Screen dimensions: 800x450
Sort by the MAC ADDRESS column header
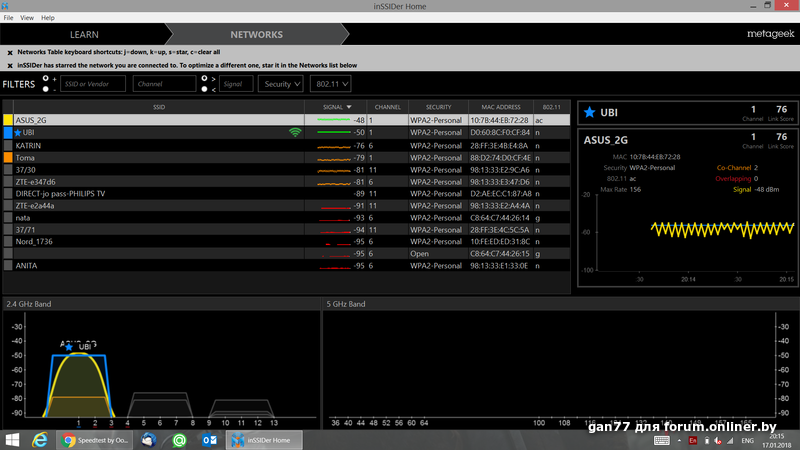point(501,107)
